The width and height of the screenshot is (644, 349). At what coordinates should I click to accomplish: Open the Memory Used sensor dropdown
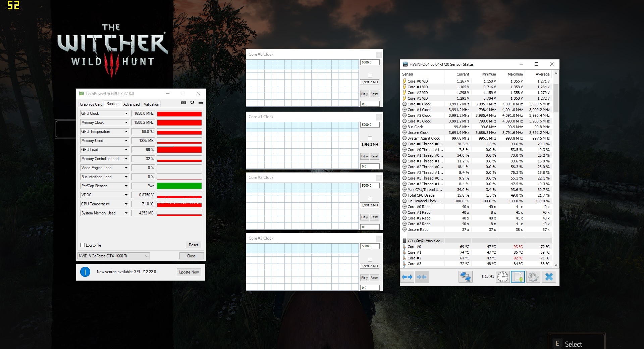pos(126,141)
